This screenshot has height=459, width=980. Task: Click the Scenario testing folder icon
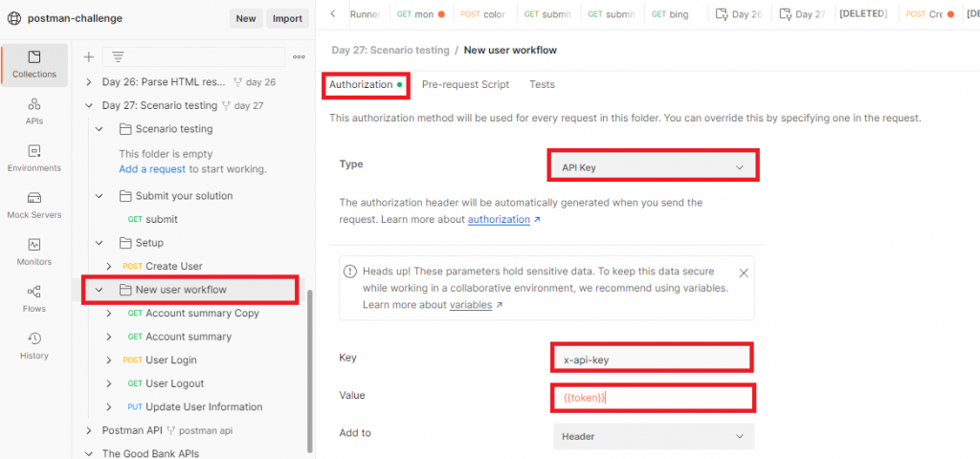(125, 129)
